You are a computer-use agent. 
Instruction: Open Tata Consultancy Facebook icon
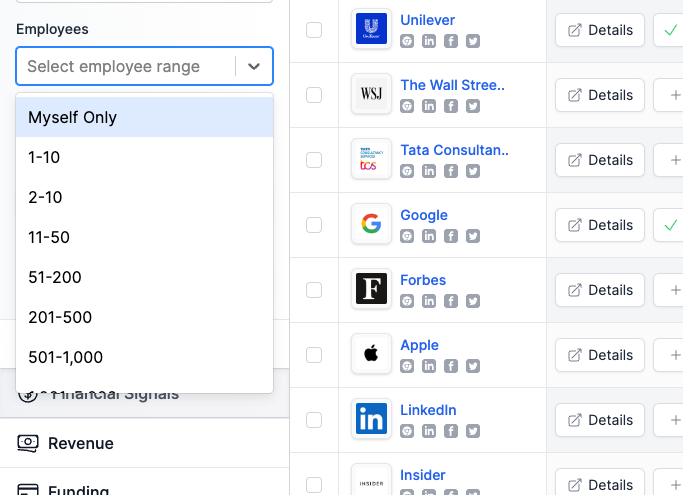pos(451,171)
